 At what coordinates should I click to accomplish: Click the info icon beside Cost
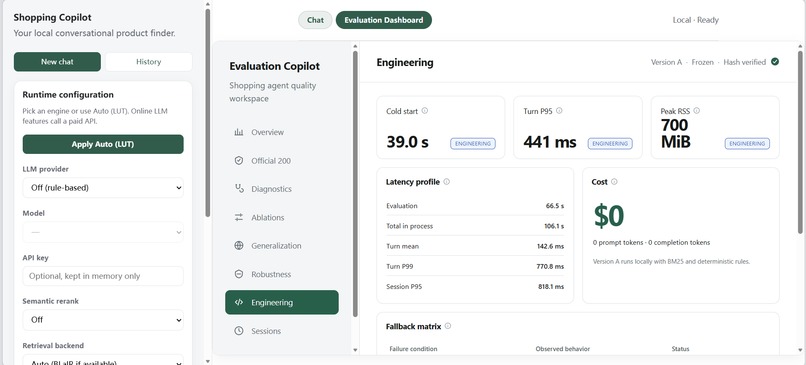(614, 181)
